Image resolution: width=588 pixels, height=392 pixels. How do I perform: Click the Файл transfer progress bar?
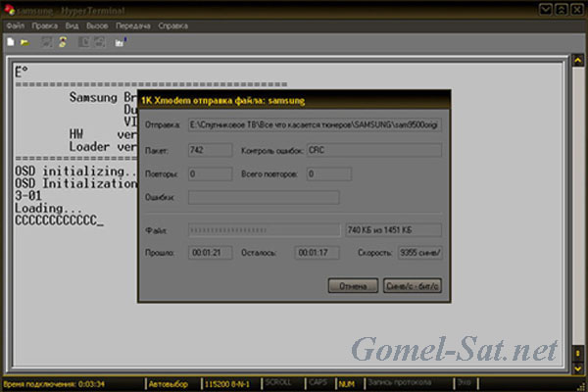(x=264, y=230)
